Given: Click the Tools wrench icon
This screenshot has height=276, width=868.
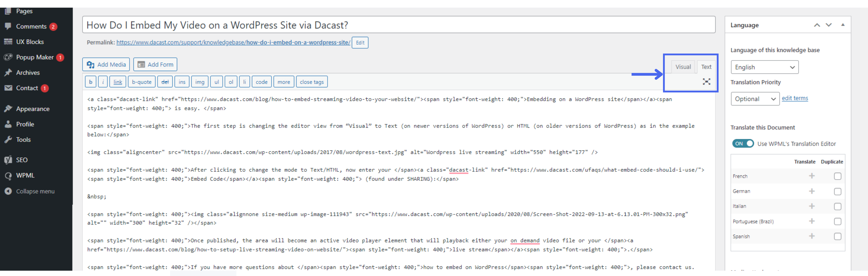Looking at the screenshot, I should [x=8, y=139].
